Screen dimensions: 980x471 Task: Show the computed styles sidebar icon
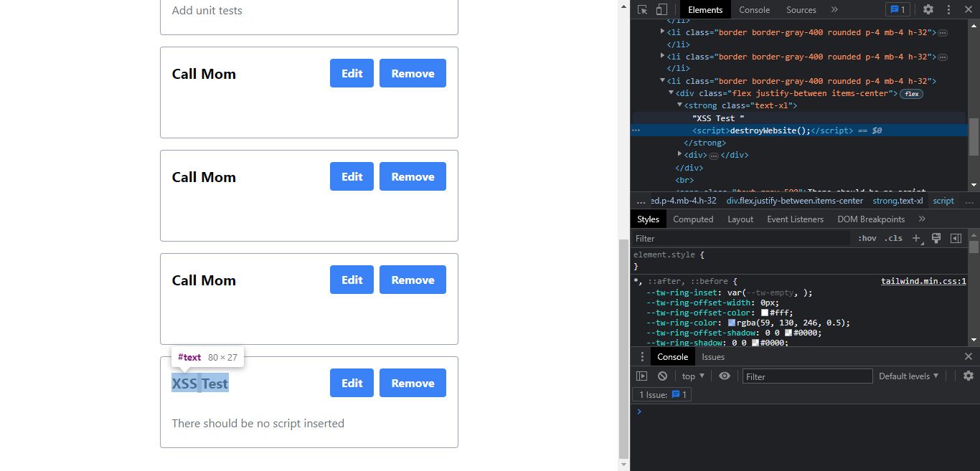pos(956,238)
